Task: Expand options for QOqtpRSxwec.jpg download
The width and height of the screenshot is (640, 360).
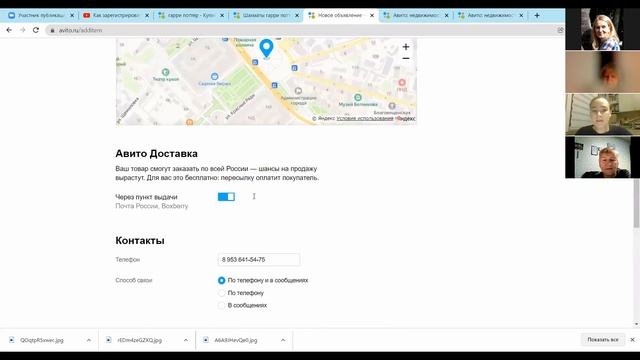Action: point(89,340)
